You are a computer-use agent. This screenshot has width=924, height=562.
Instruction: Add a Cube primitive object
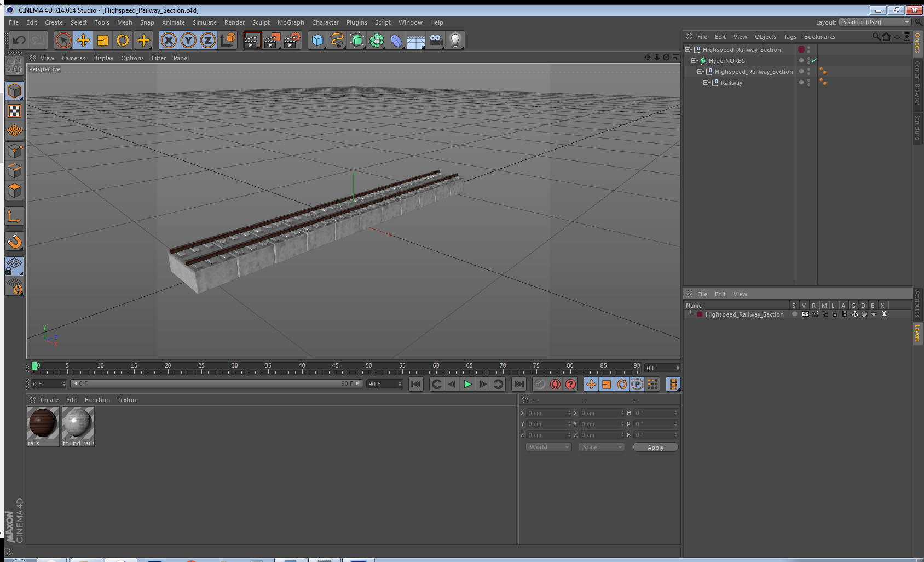pyautogui.click(x=317, y=40)
